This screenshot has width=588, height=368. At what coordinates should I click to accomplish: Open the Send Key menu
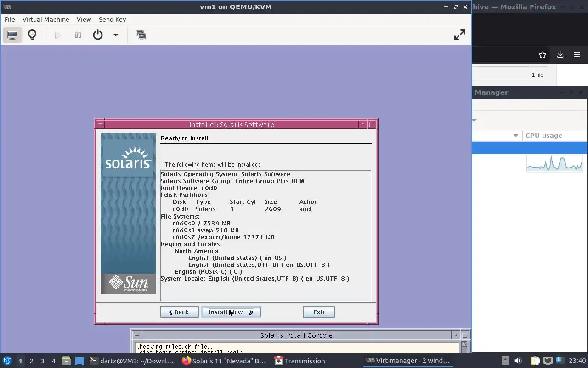tap(112, 19)
